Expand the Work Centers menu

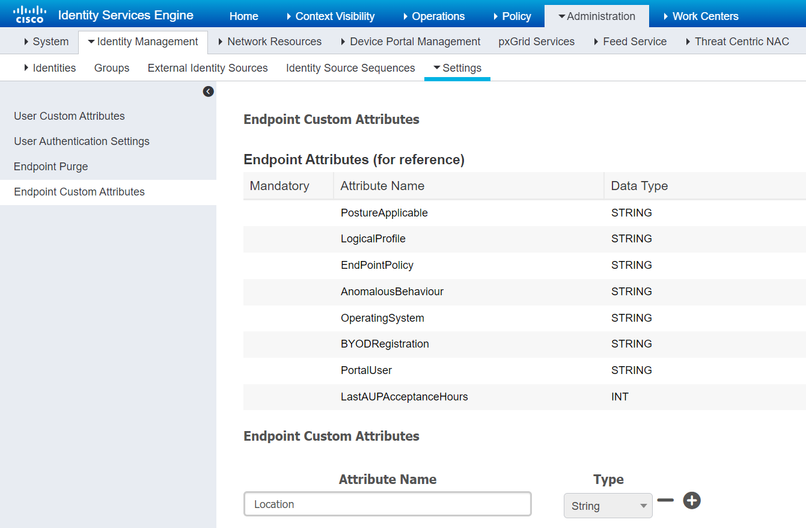click(701, 16)
